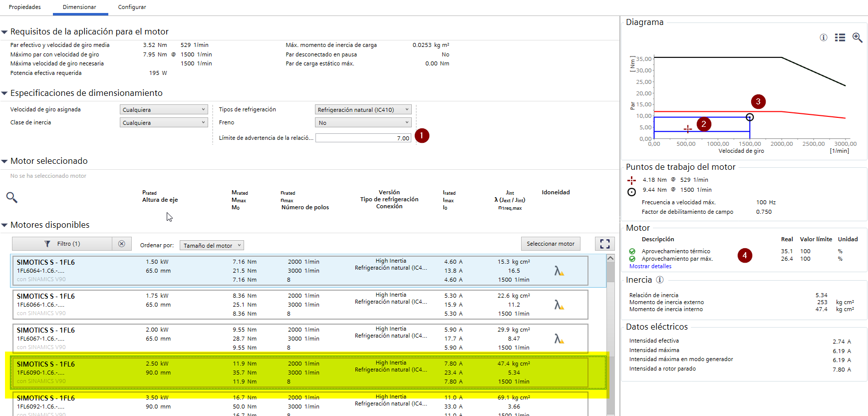Image resolution: width=868 pixels, height=416 pixels.
Task: Open the Ordenar por dropdown
Action: (x=212, y=245)
